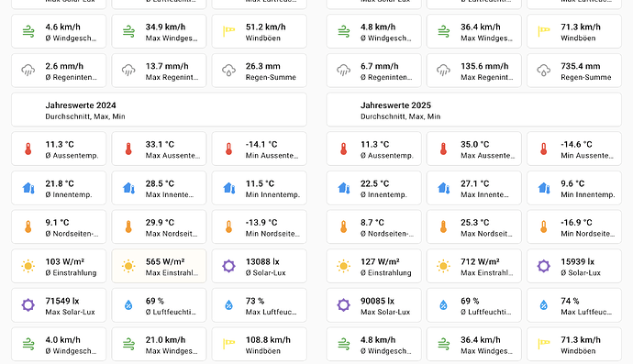Select the 74 % Max Luftfeuc card
This screenshot has width=633, height=364.
[574, 305]
